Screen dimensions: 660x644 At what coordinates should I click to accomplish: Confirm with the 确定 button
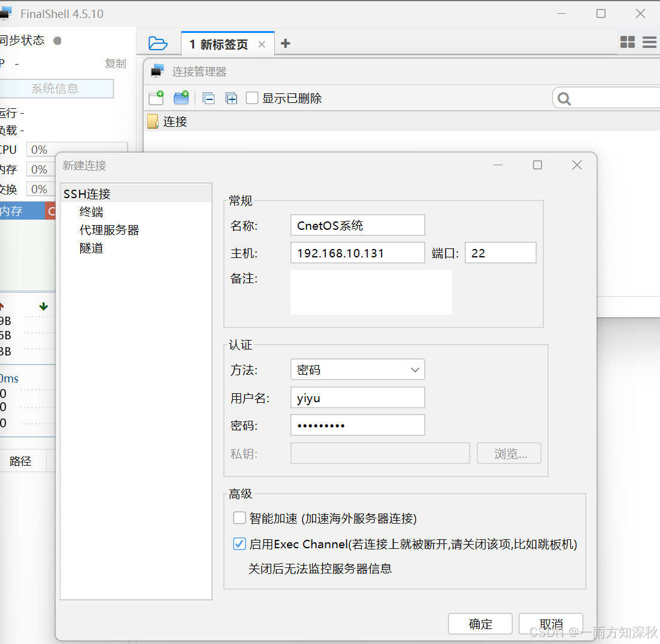480,624
